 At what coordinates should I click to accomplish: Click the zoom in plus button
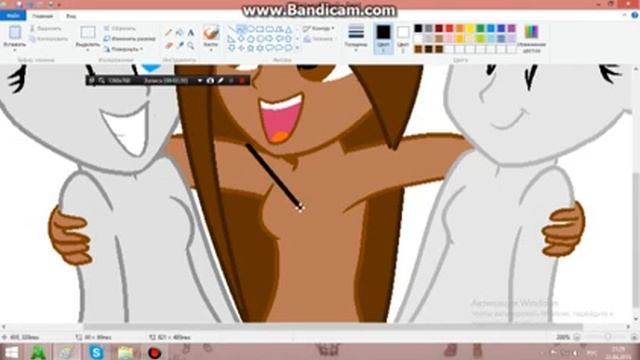pos(634,337)
